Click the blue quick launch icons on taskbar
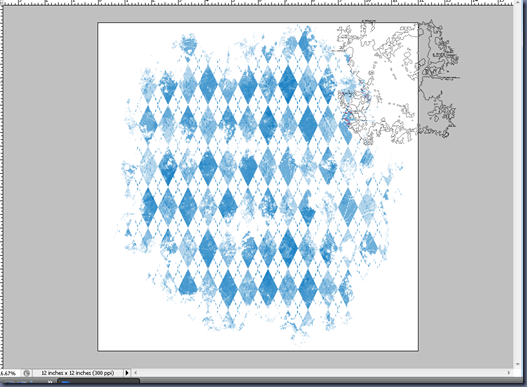Image resolution: width=527 pixels, height=387 pixels. click(17, 383)
